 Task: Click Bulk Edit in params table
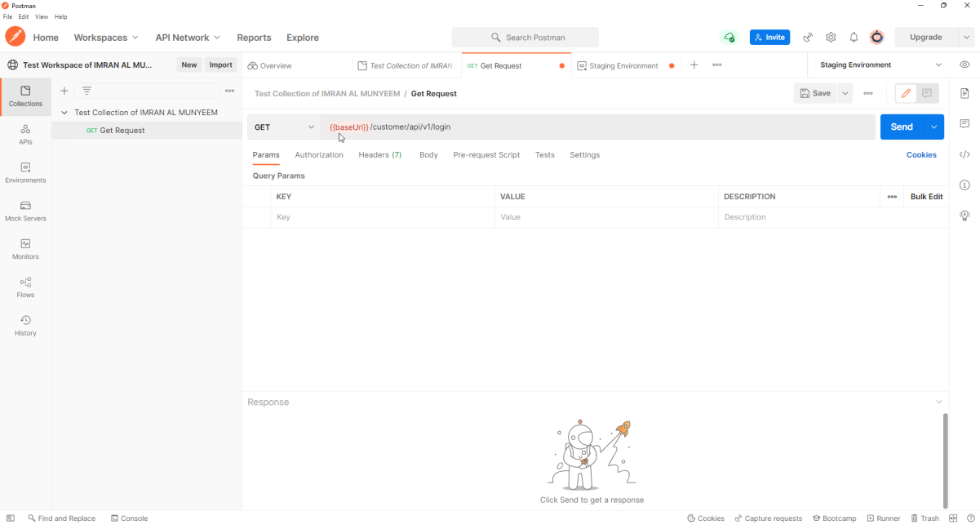point(927,197)
